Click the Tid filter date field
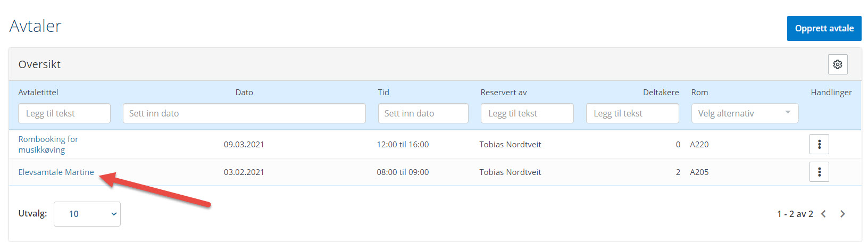The width and height of the screenshot is (868, 242). point(423,113)
